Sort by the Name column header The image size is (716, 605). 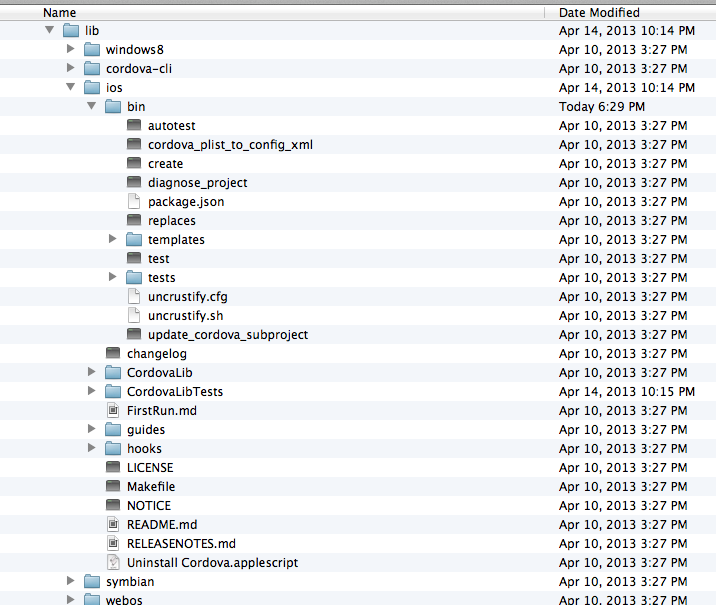pyautogui.click(x=59, y=12)
